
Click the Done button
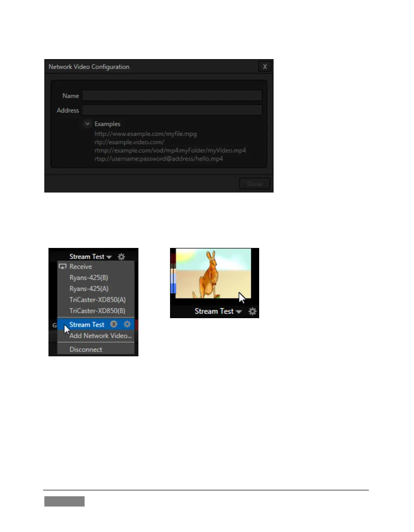point(255,184)
